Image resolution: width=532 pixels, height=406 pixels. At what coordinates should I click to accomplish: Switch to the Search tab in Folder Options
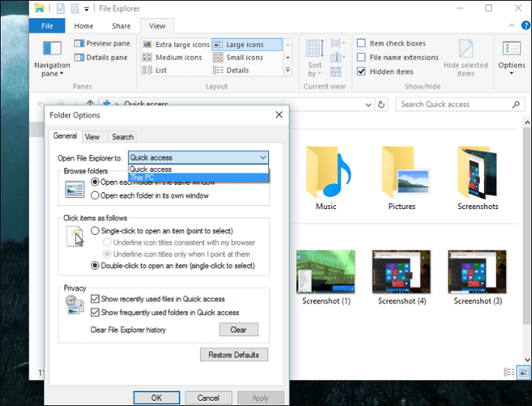(x=122, y=137)
